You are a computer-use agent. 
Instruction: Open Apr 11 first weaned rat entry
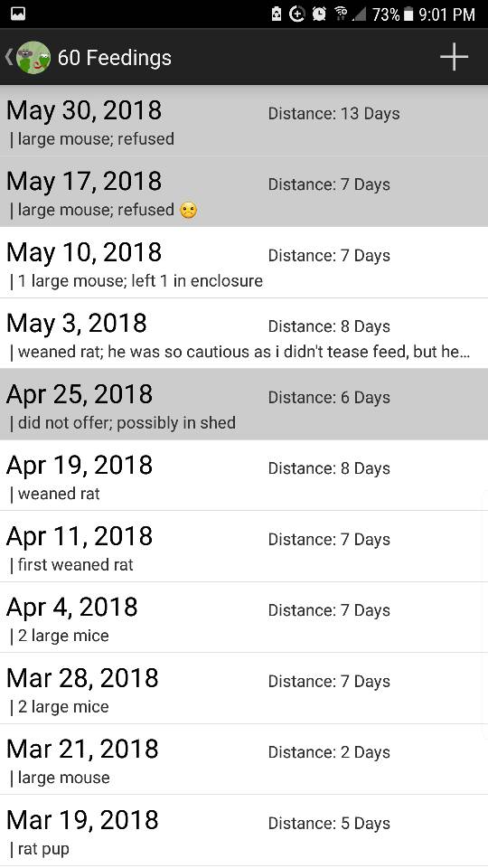[244, 546]
